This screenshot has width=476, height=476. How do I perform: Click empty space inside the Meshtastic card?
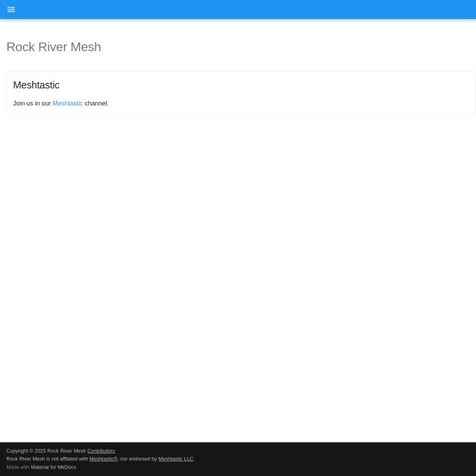point(306,94)
